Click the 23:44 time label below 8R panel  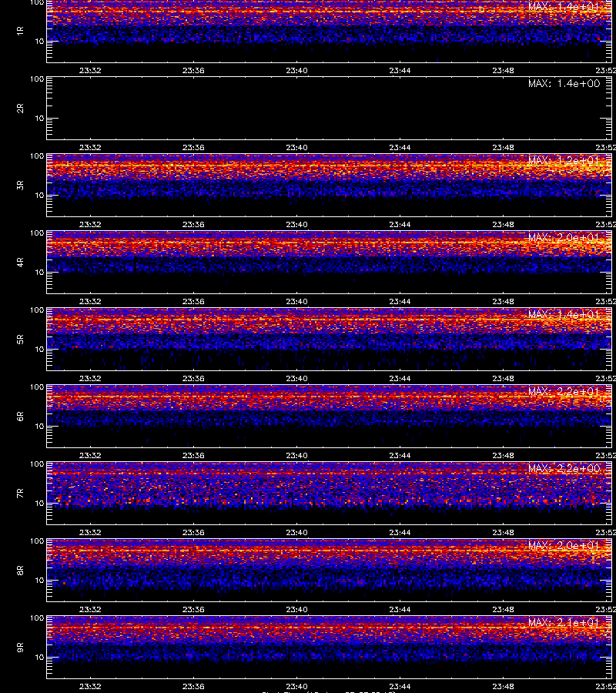click(x=400, y=610)
